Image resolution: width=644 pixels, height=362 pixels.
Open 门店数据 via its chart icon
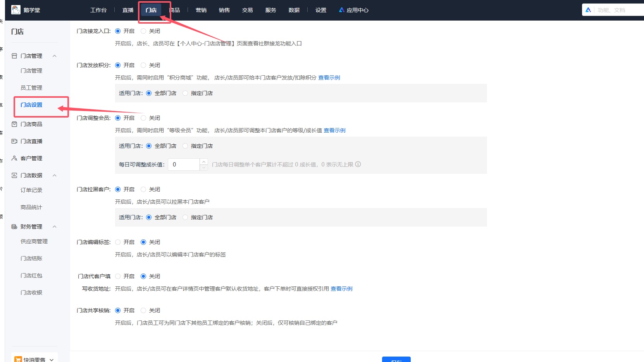click(14, 175)
